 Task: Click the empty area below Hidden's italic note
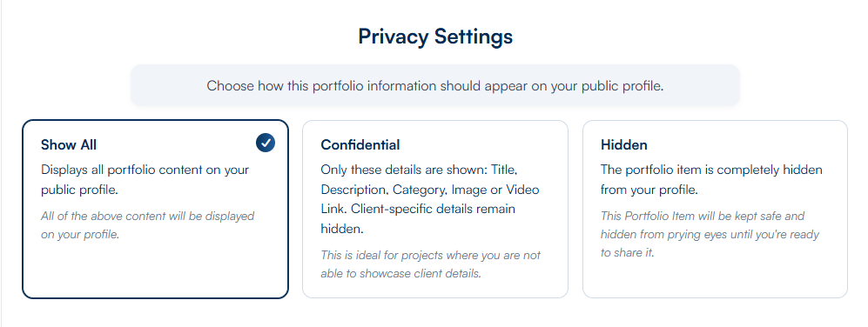click(716, 278)
